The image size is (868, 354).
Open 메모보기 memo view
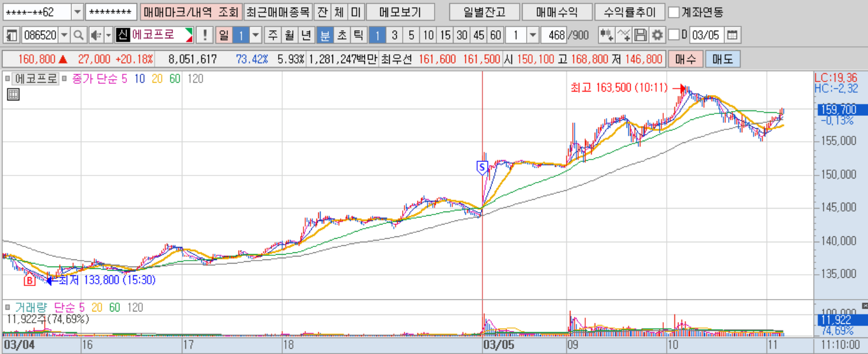[x=400, y=12]
